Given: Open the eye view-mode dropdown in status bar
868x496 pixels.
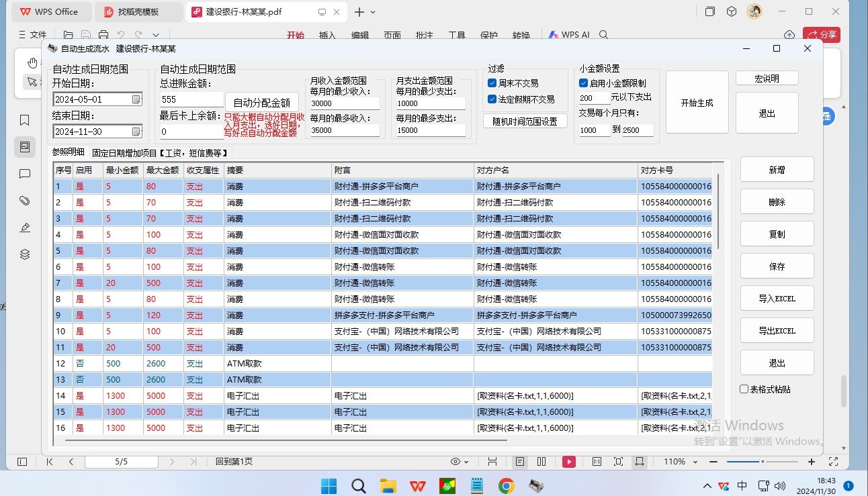Looking at the screenshot, I should (x=460, y=462).
